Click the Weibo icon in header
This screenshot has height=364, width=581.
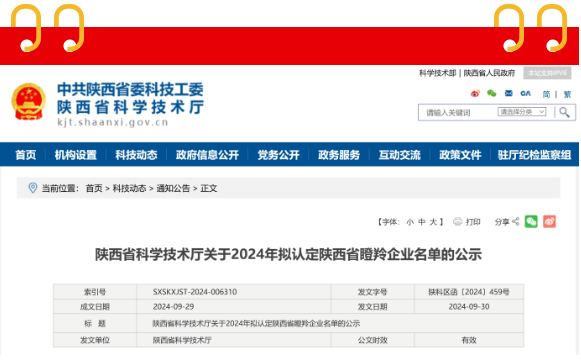(475, 93)
